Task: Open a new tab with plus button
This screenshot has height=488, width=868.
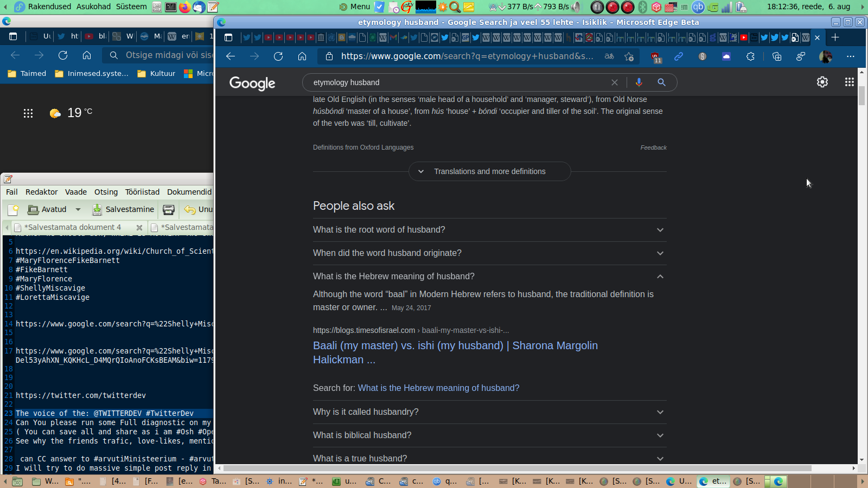Action: (835, 37)
